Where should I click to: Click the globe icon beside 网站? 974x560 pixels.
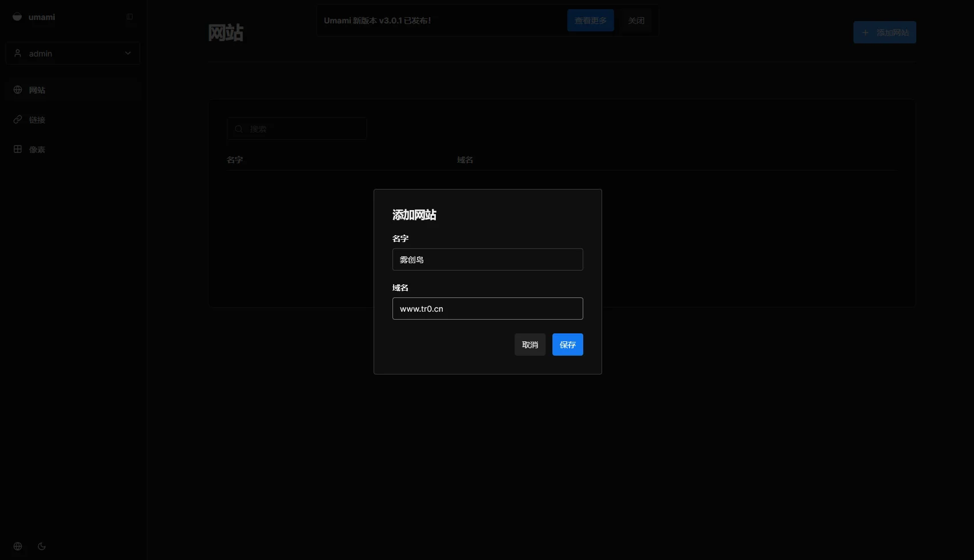[x=18, y=90]
